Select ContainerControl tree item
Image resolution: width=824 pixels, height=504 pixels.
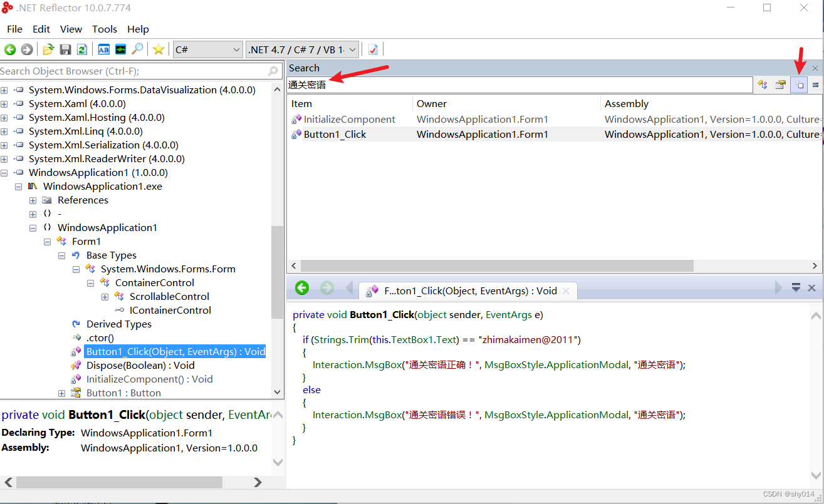coord(155,283)
